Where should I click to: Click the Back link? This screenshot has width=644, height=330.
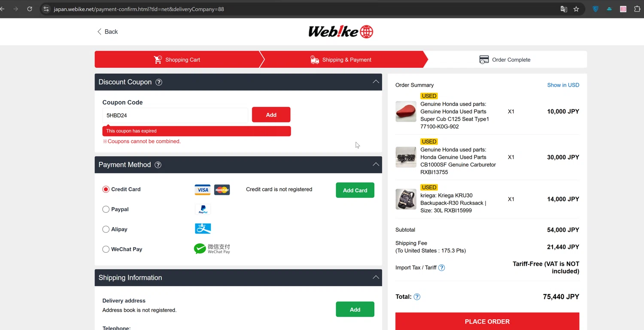(x=107, y=32)
